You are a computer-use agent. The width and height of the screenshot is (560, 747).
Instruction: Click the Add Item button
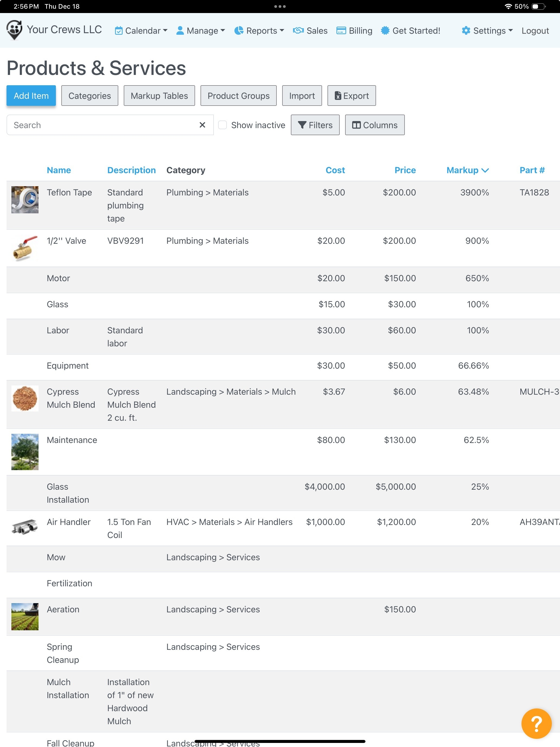31,96
